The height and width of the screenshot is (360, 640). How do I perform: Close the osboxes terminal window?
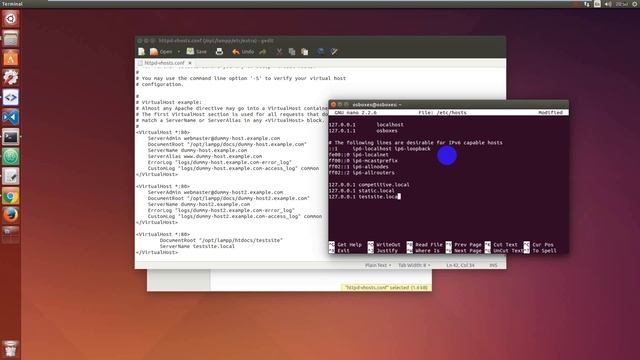point(333,104)
